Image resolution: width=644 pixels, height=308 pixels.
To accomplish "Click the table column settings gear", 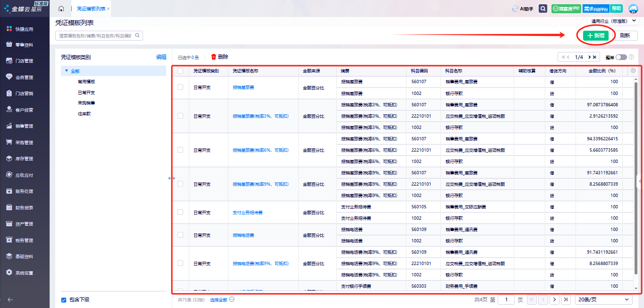I will 633,71.
